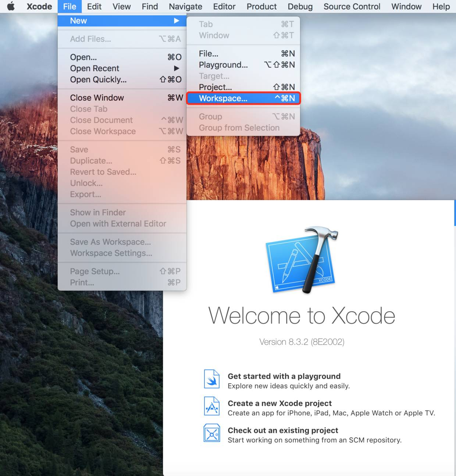Choose File... from the New submenu

click(x=243, y=54)
